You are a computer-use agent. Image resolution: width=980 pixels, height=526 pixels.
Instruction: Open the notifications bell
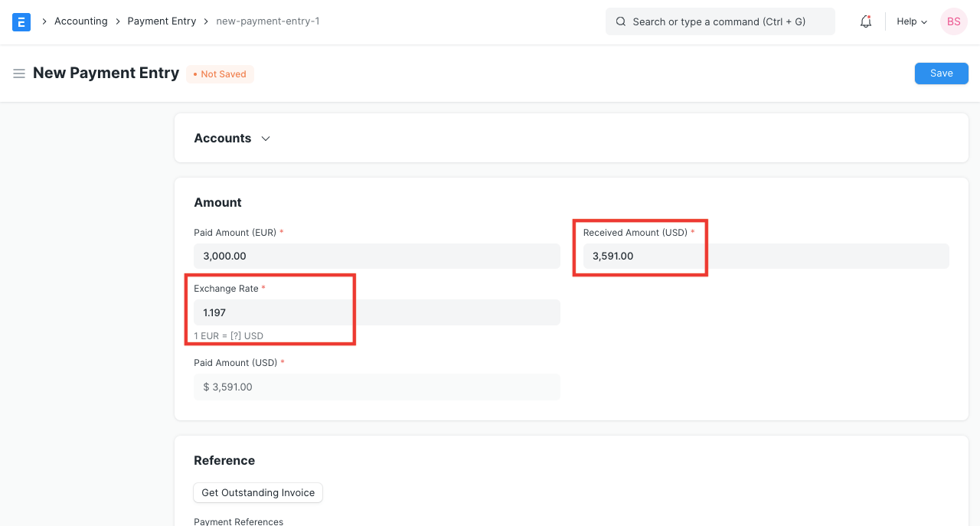pos(865,21)
